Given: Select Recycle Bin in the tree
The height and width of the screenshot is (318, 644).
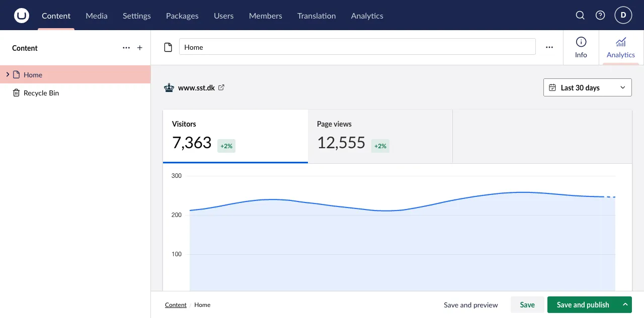Looking at the screenshot, I should click(x=75, y=93).
